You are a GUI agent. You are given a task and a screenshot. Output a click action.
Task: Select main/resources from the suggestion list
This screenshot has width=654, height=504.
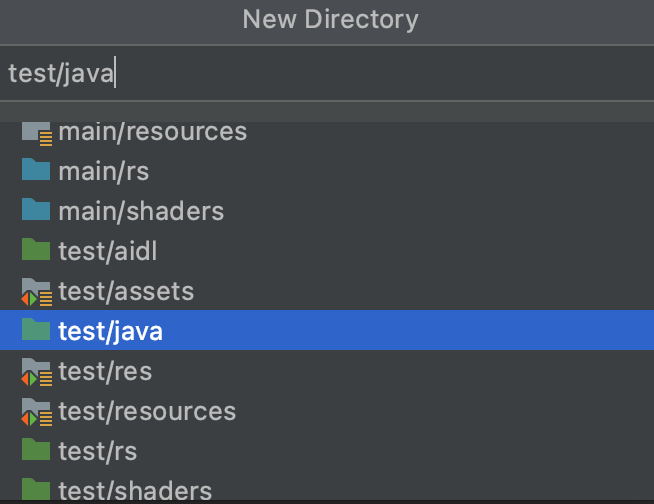tap(152, 131)
